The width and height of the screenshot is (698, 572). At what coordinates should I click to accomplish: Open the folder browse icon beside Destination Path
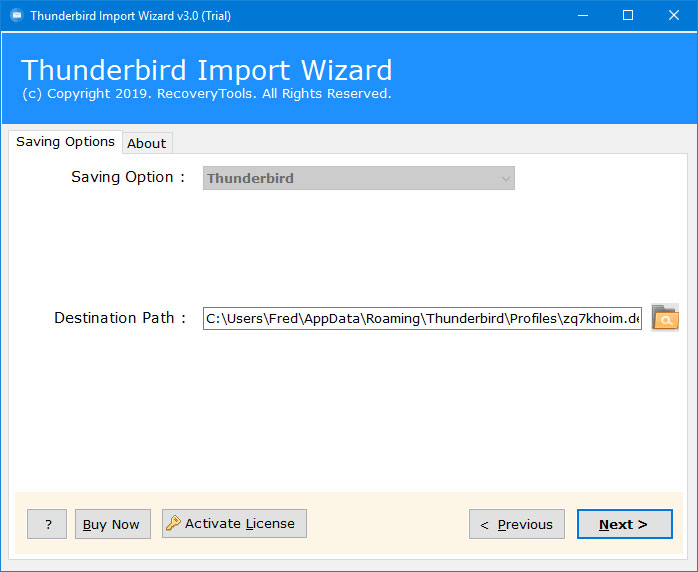point(665,317)
